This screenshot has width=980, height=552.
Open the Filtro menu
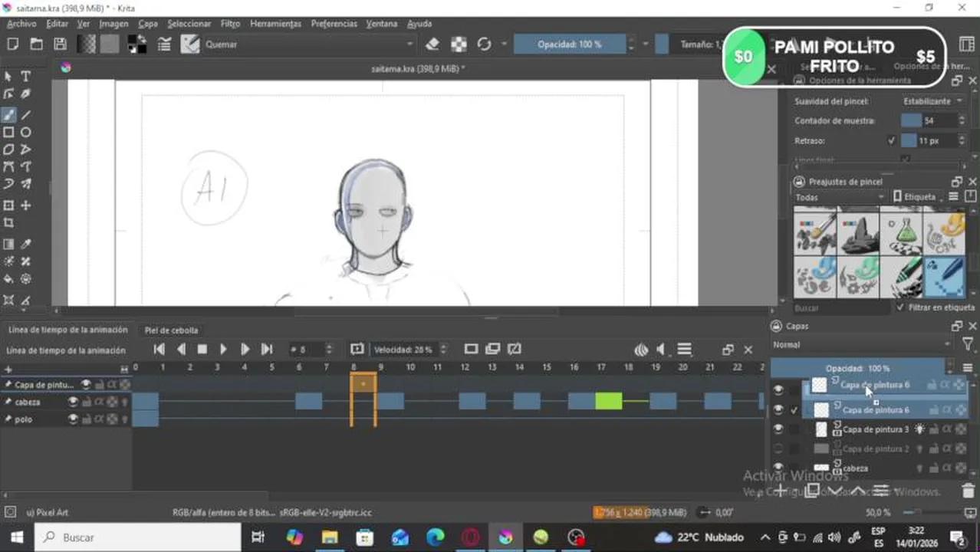pos(230,24)
